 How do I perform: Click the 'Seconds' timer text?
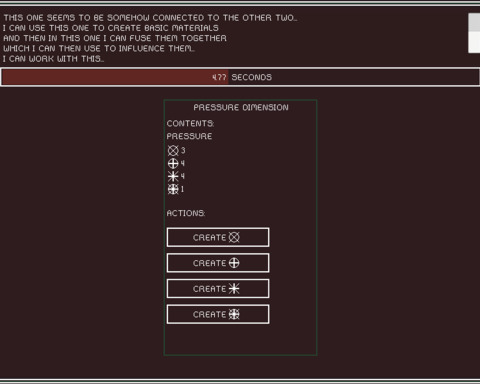click(252, 77)
